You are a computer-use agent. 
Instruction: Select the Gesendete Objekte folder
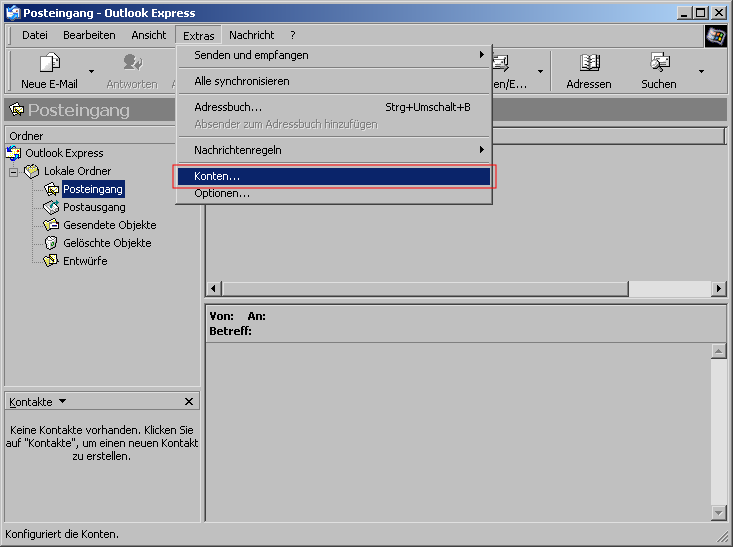[x=109, y=225]
